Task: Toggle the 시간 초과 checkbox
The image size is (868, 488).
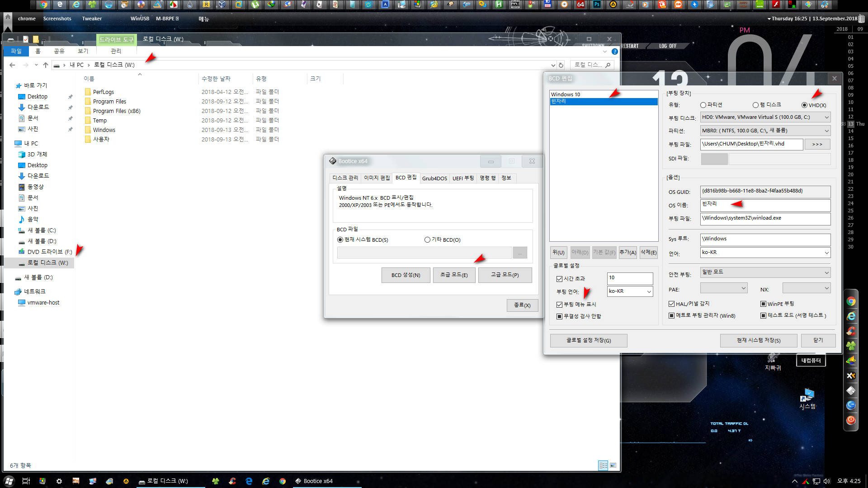Action: [559, 279]
